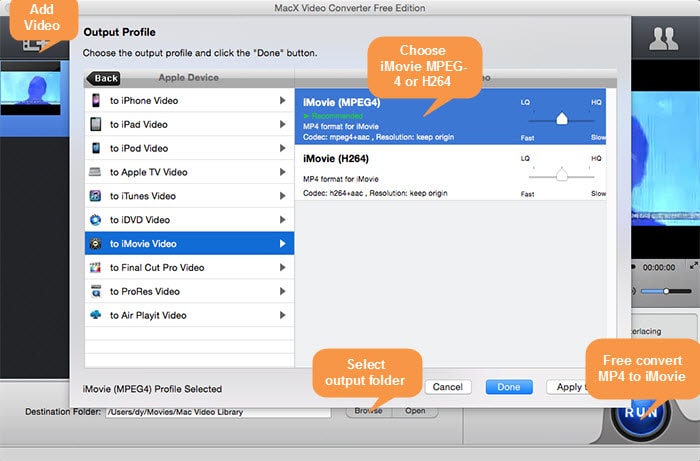
Task: Click the blue RUN button
Action: click(641, 413)
